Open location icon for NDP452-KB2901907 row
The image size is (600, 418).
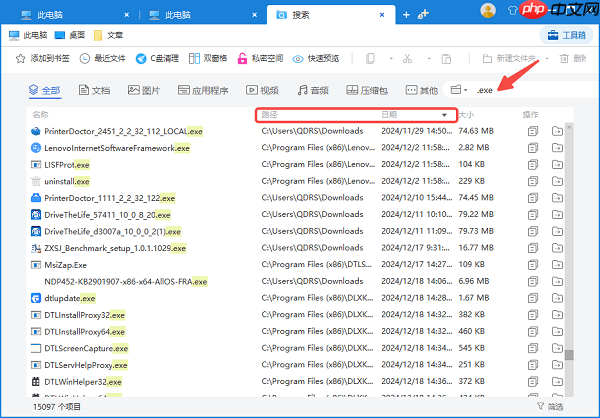click(557, 282)
